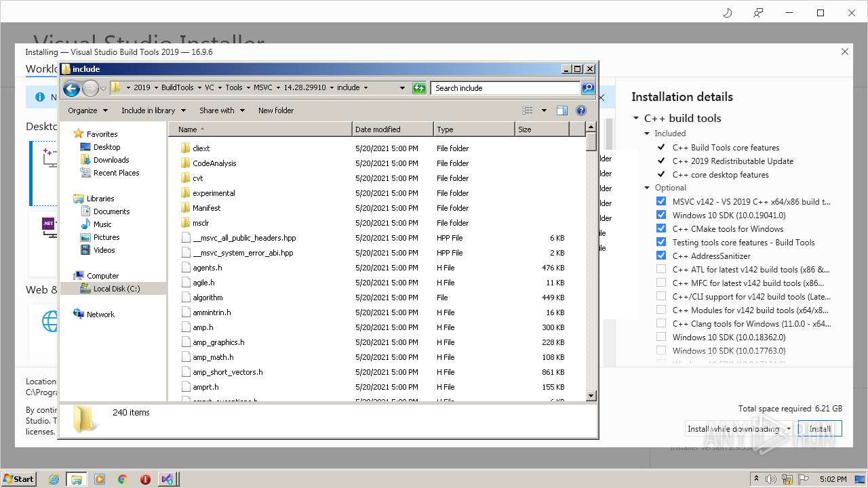This screenshot has width=868, height=488.
Task: Select the CodeAnalysis folder
Action: click(x=214, y=163)
